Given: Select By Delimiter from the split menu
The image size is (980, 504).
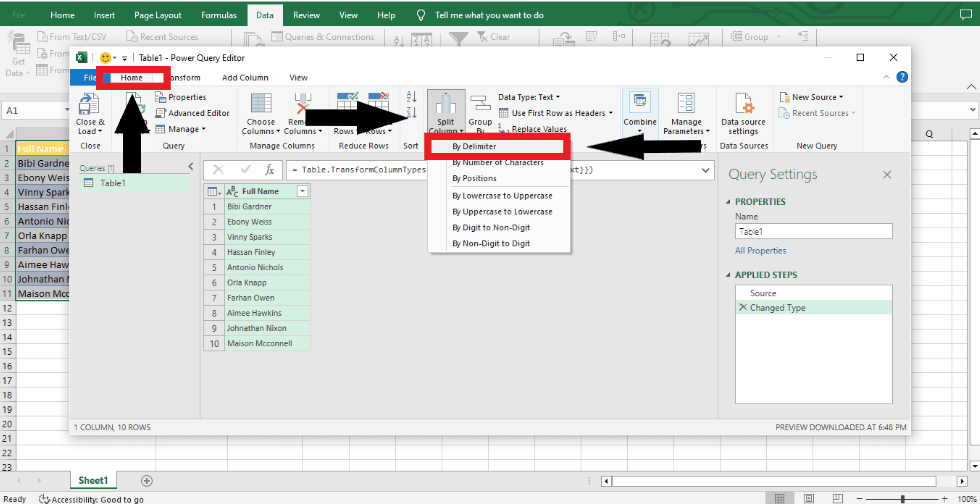Looking at the screenshot, I should coord(474,147).
